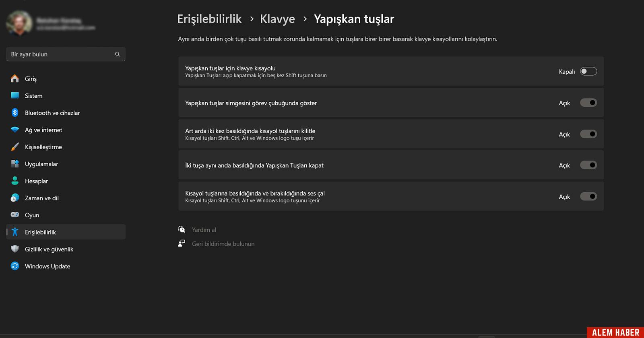Click the Ağ ve internet wifi icon

click(x=15, y=130)
